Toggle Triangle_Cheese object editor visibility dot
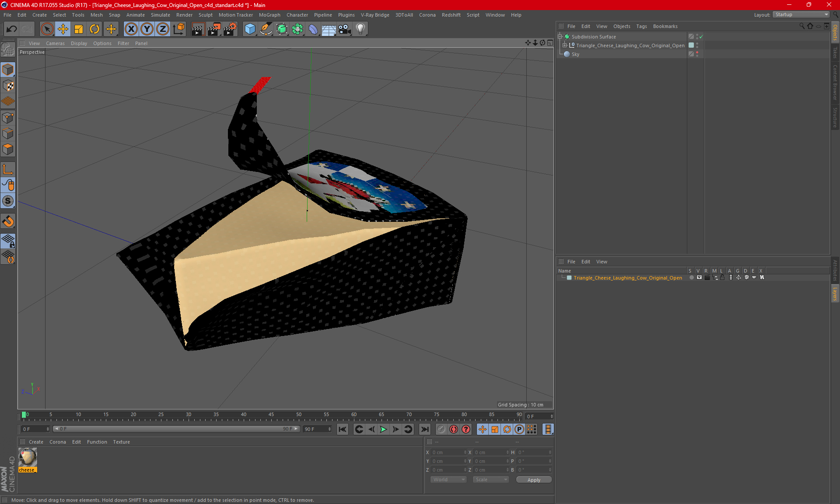Viewport: 840px width, 504px height. tap(697, 44)
